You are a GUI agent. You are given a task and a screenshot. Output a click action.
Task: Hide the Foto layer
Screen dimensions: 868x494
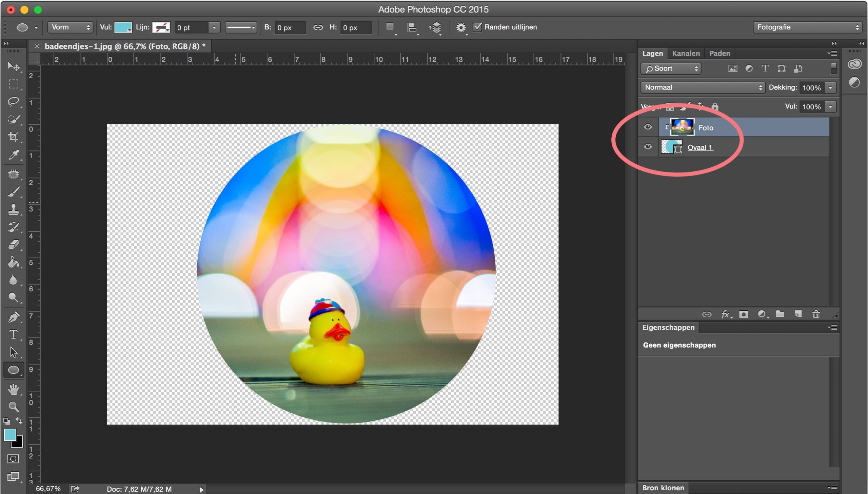click(x=648, y=127)
